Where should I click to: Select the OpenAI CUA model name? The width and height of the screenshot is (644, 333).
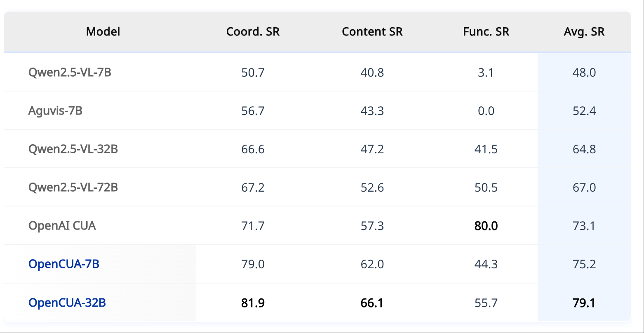[x=62, y=225]
